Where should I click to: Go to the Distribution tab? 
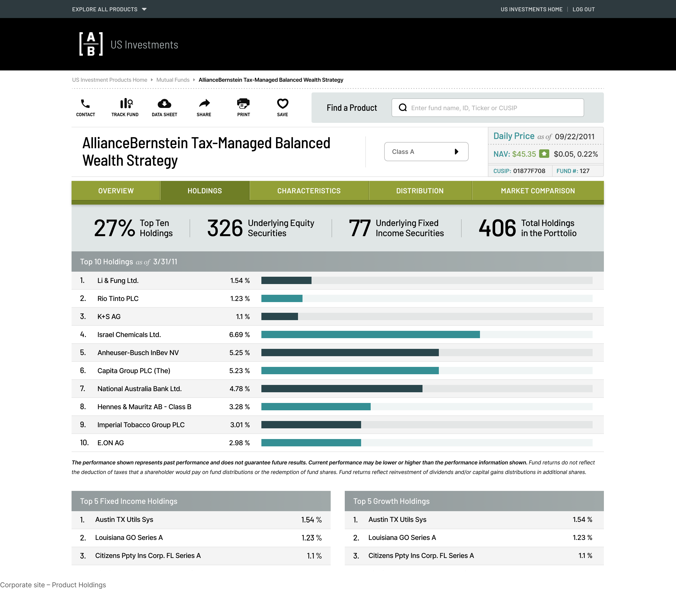[420, 191]
